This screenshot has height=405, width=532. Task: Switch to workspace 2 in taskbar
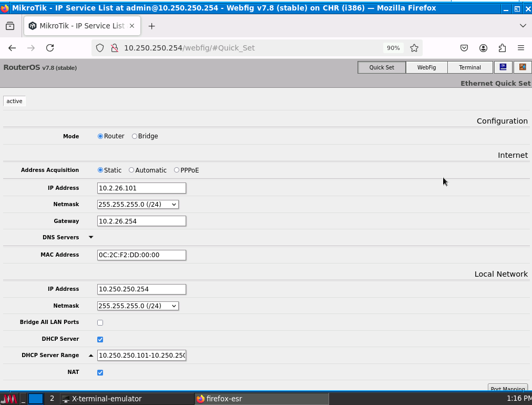[x=52, y=399]
